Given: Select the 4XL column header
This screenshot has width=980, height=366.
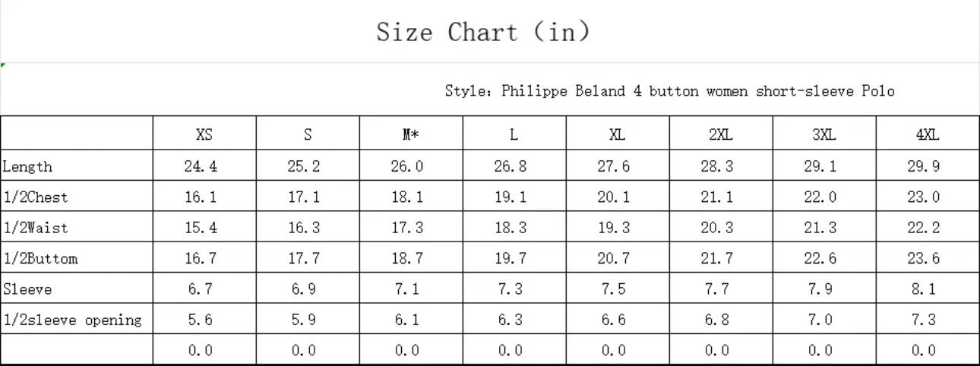Looking at the screenshot, I should pos(928,135).
